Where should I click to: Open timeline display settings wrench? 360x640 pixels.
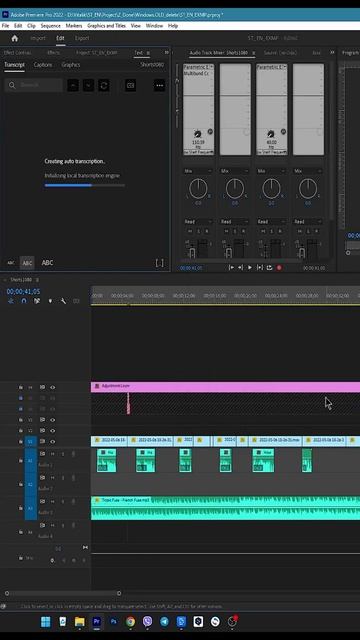point(63,301)
